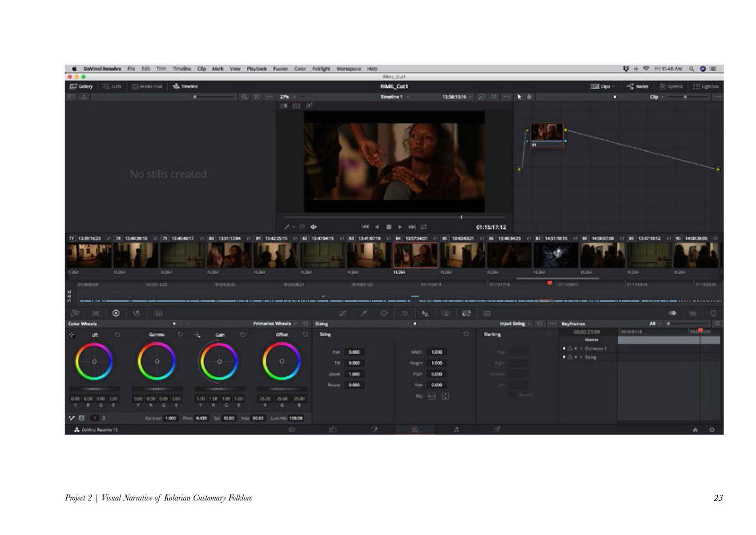Screen dimensions: 756x535
Task: Open the Key palette icon
Action: [x=446, y=313]
